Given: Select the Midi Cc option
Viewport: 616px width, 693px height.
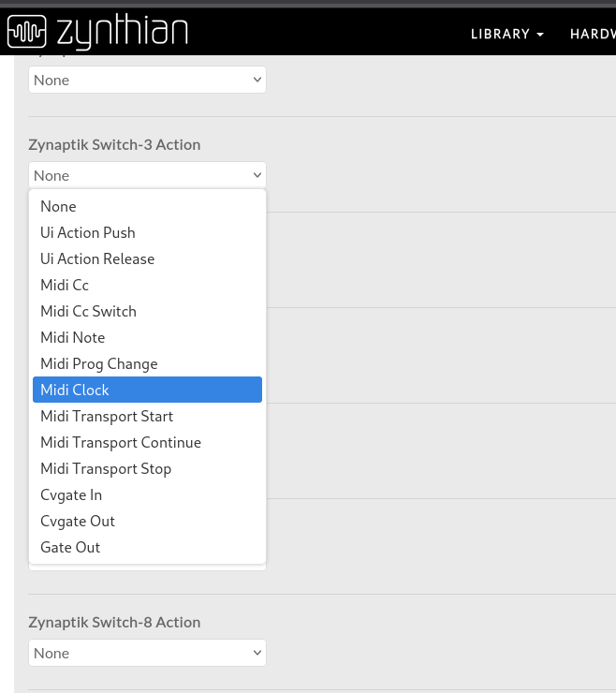Looking at the screenshot, I should 65,285.
